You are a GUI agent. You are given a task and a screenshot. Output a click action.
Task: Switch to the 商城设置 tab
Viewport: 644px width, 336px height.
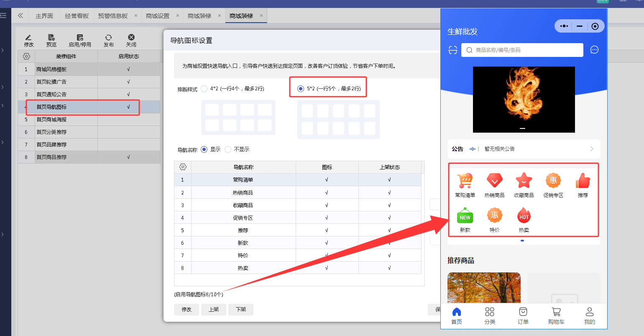pos(158,16)
